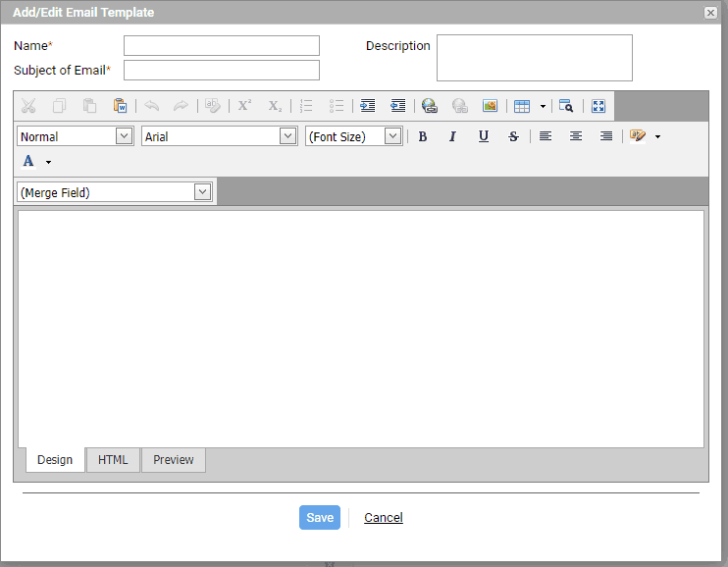This screenshot has height=567, width=728.
Task: Click the Paste from Word icon
Action: tap(121, 106)
